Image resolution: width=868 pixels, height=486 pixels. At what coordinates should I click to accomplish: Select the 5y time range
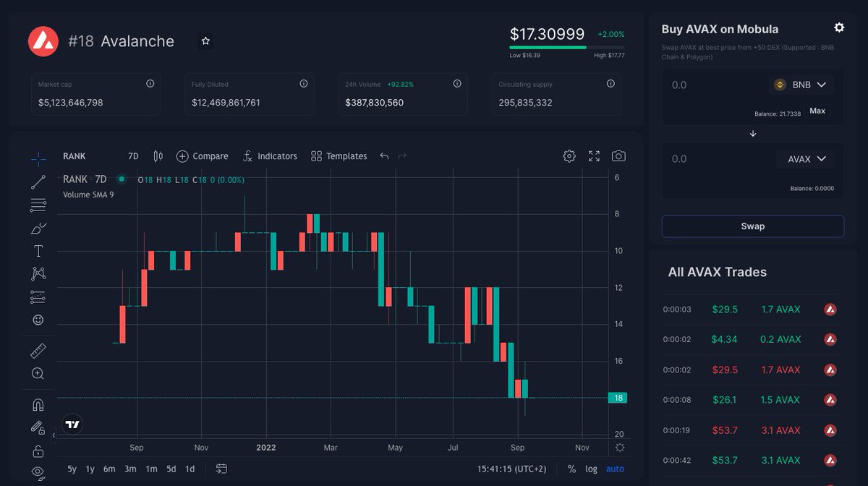[x=72, y=469]
